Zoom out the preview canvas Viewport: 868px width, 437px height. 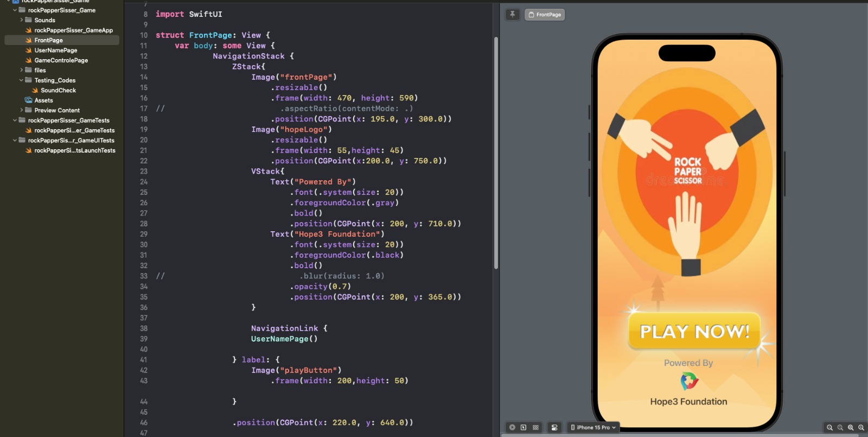(x=829, y=428)
